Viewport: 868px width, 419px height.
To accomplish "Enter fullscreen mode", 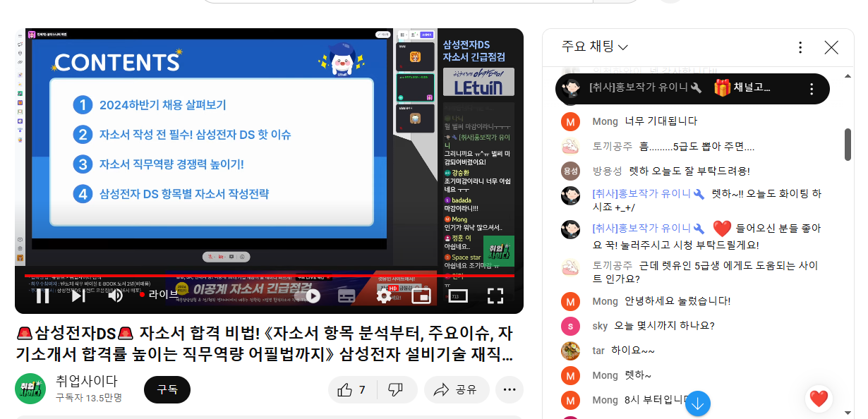I will pyautogui.click(x=495, y=296).
